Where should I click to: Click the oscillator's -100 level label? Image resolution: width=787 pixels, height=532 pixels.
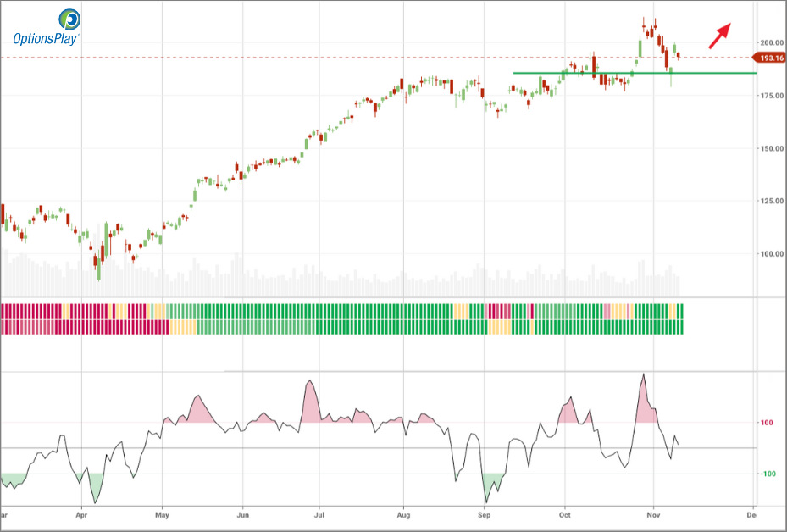[768, 474]
